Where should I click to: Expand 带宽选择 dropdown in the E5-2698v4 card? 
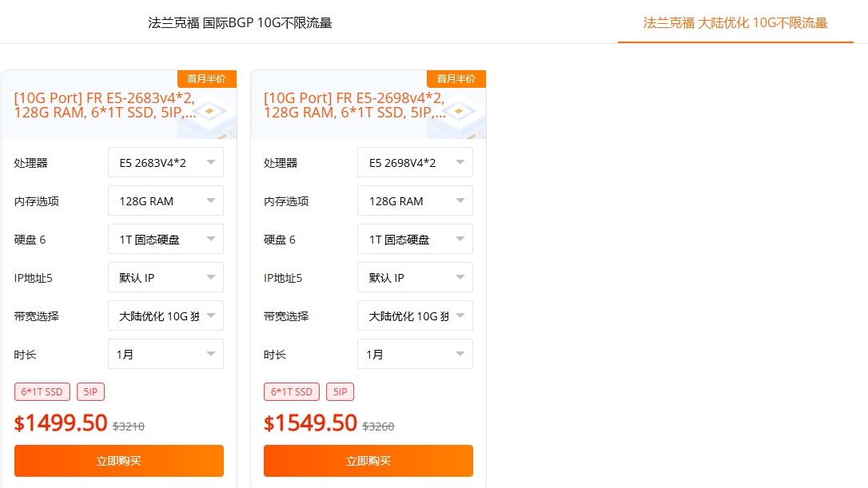click(415, 316)
